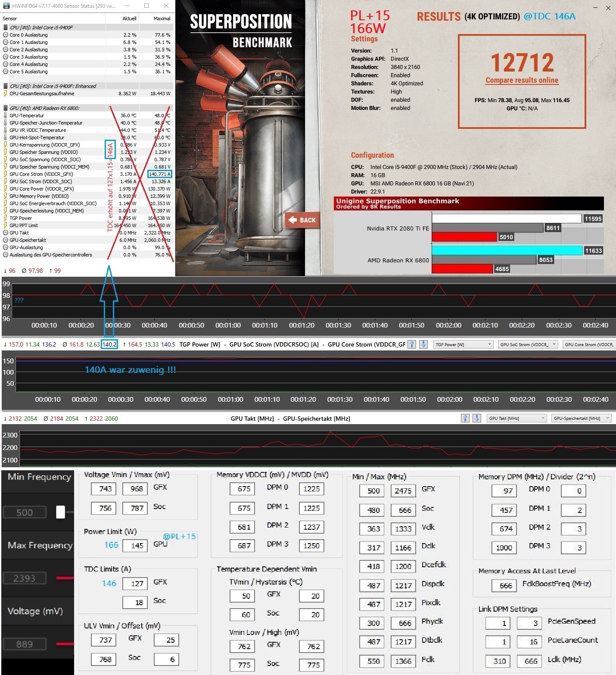Viewport: 616px width, 675px height.
Task: Click the blue down-arrow beside GPU Takt graph title
Action: point(476,418)
